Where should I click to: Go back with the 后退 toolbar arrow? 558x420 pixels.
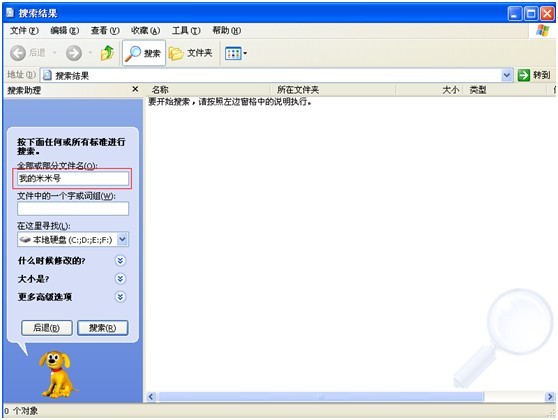28,53
